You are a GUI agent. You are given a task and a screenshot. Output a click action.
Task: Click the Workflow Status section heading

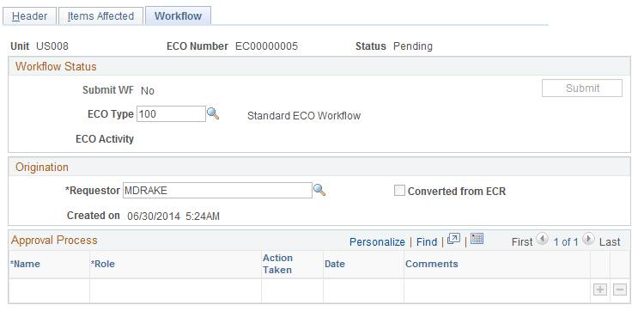tap(56, 66)
